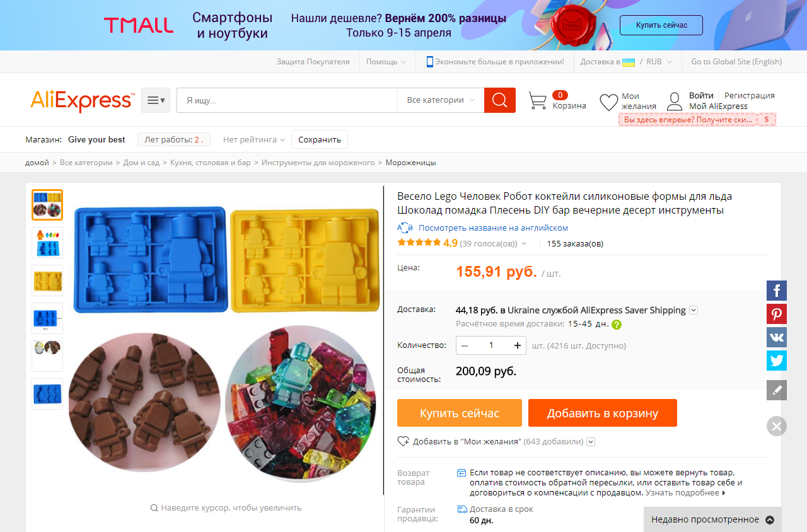Image resolution: width=807 pixels, height=532 pixels.
Task: Close the floating social sidebar
Action: click(x=777, y=426)
